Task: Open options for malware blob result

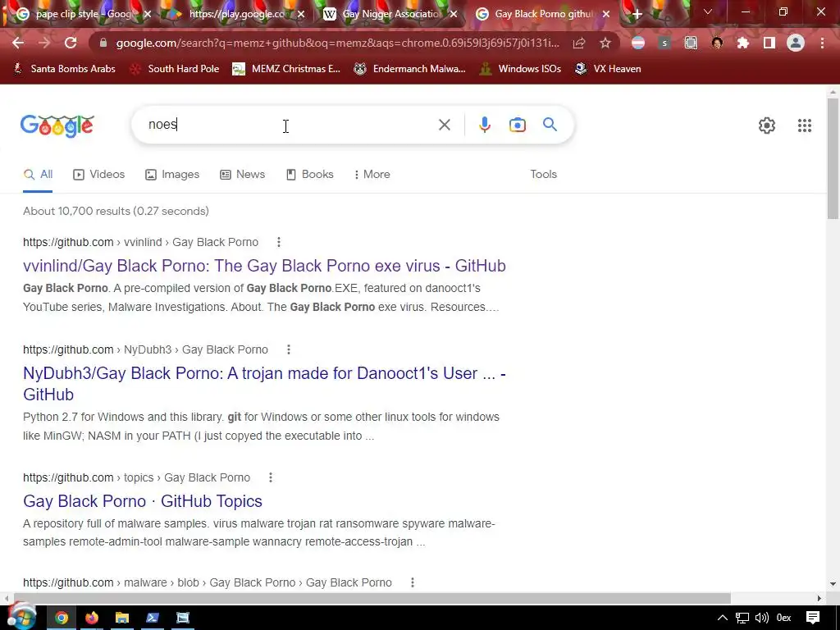Action: [x=413, y=582]
